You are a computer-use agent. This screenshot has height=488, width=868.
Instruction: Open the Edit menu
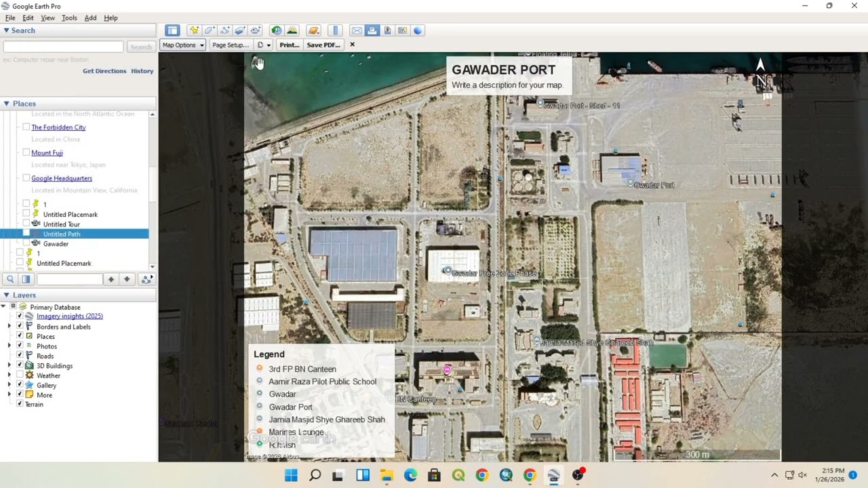[28, 18]
